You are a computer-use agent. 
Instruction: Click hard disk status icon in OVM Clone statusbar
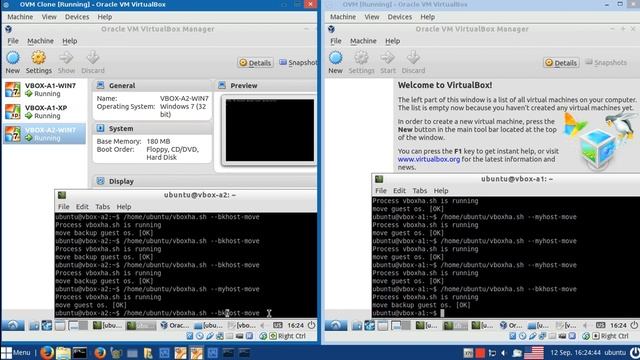190,336
